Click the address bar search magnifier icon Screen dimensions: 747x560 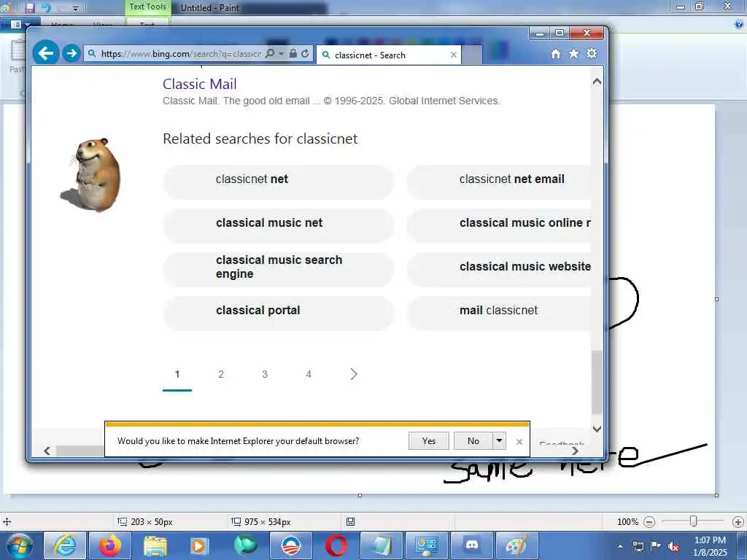point(270,53)
